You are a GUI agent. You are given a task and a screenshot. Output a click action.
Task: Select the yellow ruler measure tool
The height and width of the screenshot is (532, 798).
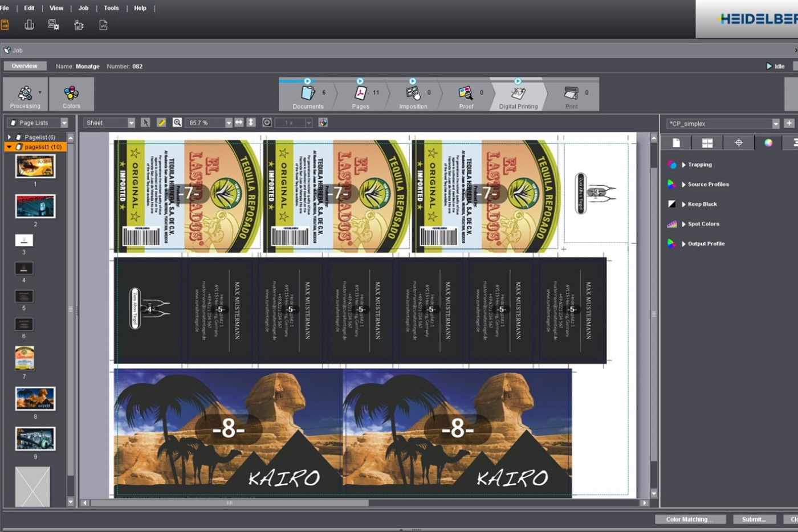161,122
